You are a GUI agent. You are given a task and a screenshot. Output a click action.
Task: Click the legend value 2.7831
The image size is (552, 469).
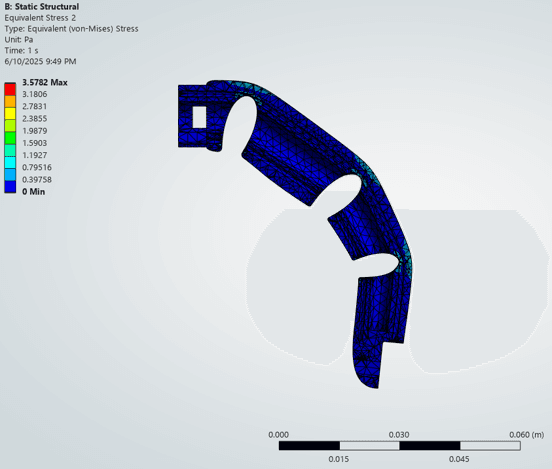[34, 106]
